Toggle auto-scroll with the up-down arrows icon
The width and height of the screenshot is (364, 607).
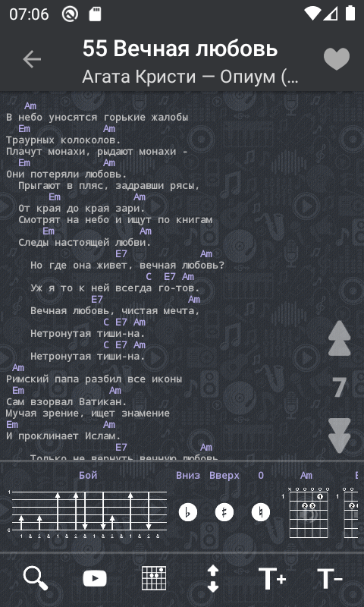213,578
